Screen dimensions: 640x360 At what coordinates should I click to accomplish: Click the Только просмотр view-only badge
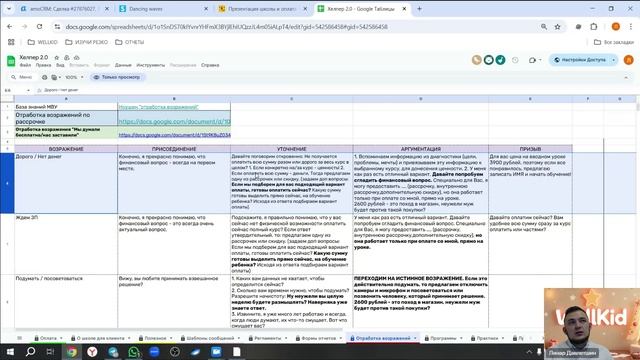click(x=117, y=77)
